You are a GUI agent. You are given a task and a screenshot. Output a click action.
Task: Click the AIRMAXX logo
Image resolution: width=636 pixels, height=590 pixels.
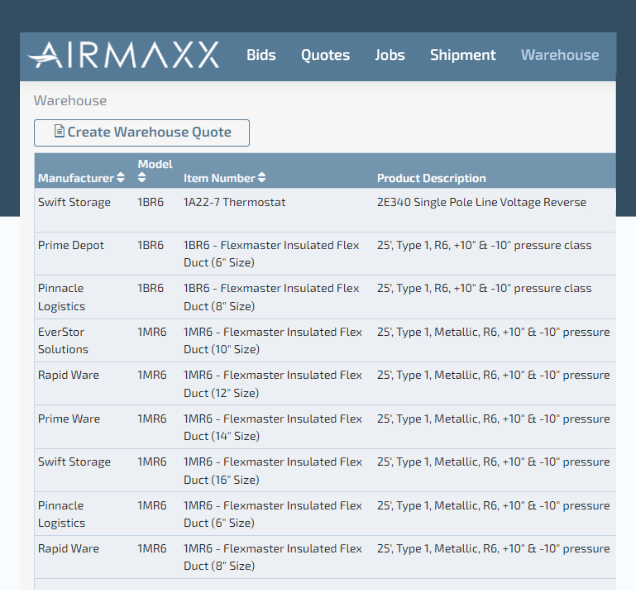pyautogui.click(x=123, y=55)
